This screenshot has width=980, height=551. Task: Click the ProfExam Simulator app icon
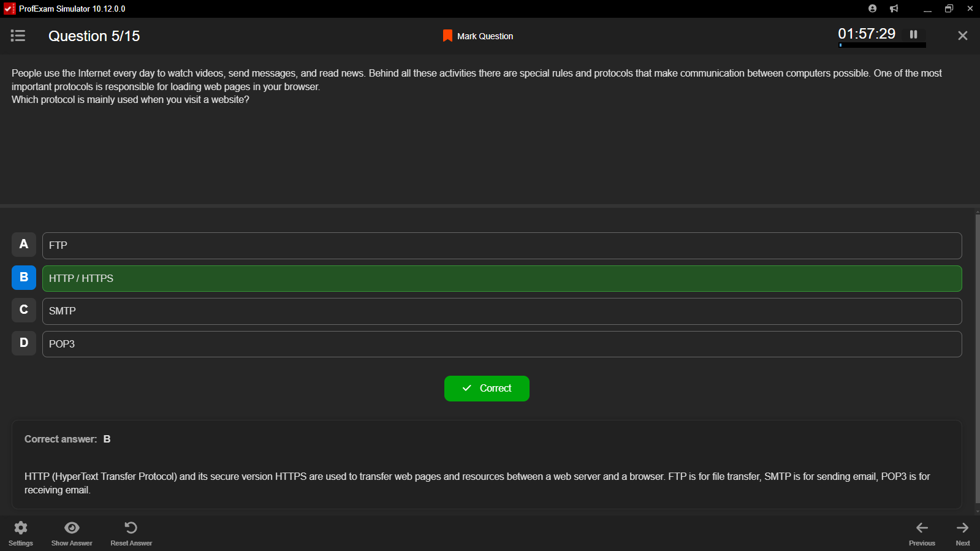coord(9,9)
